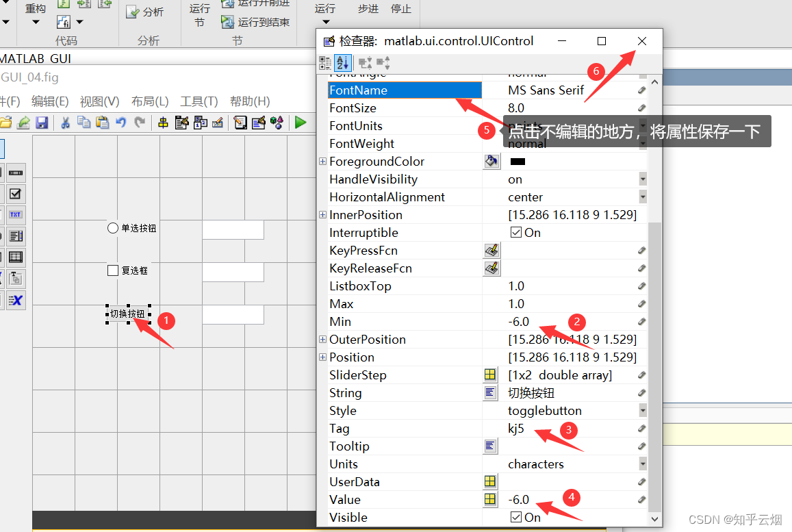Edit the KeyPressFcn callback via its pencil button
The width and height of the screenshot is (792, 532).
[491, 250]
